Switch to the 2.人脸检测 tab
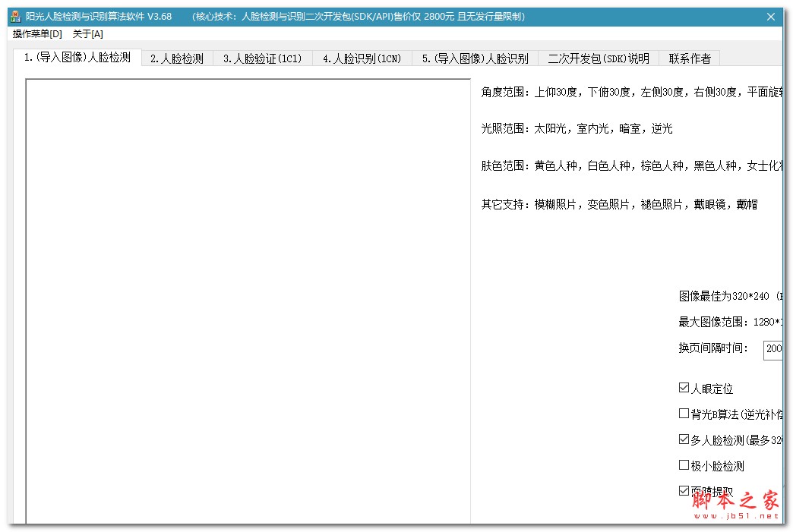The image size is (793, 532). [177, 58]
